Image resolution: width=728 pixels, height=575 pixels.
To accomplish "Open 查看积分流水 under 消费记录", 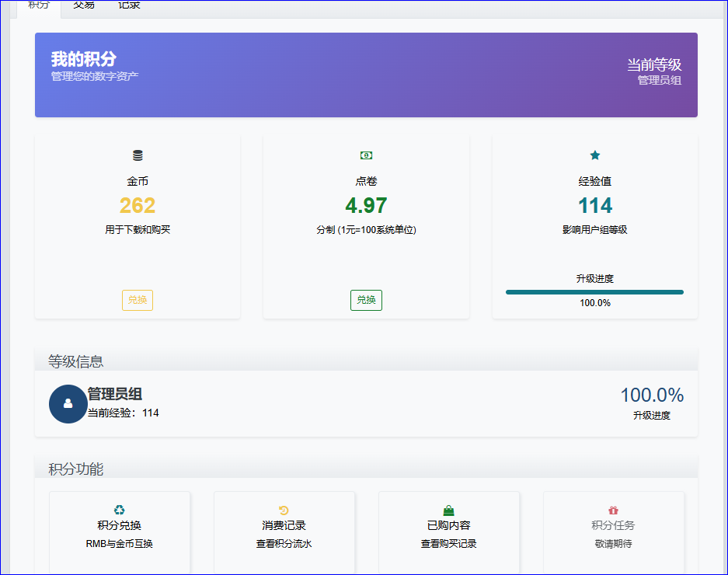I will click(284, 544).
